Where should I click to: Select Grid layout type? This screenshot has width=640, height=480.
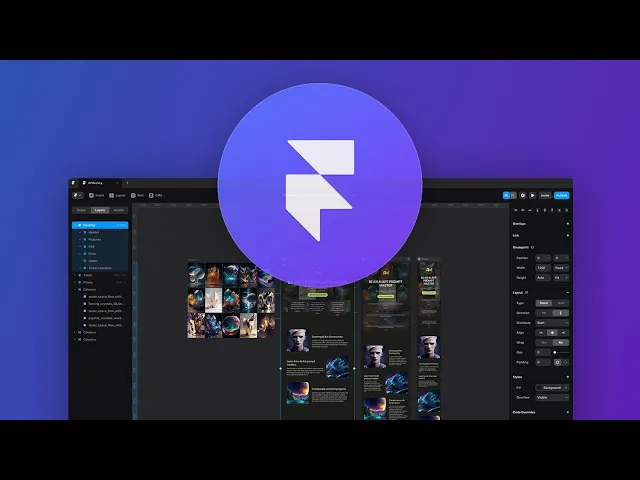click(x=561, y=303)
